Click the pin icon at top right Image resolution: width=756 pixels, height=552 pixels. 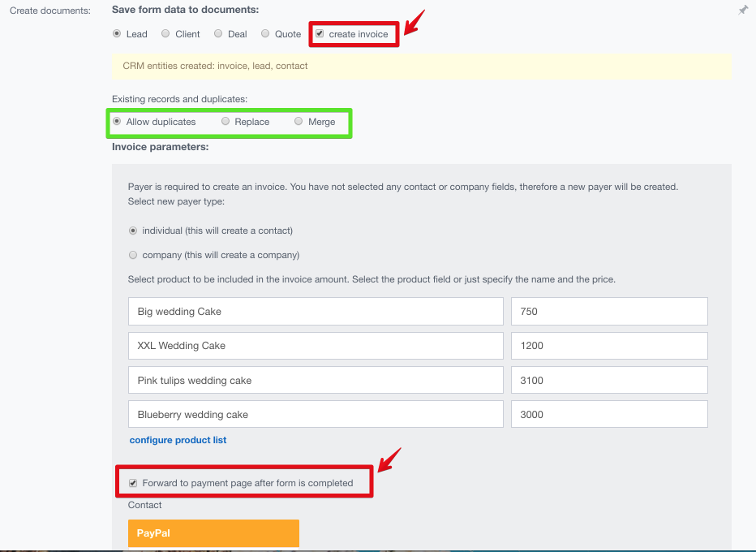pyautogui.click(x=743, y=10)
